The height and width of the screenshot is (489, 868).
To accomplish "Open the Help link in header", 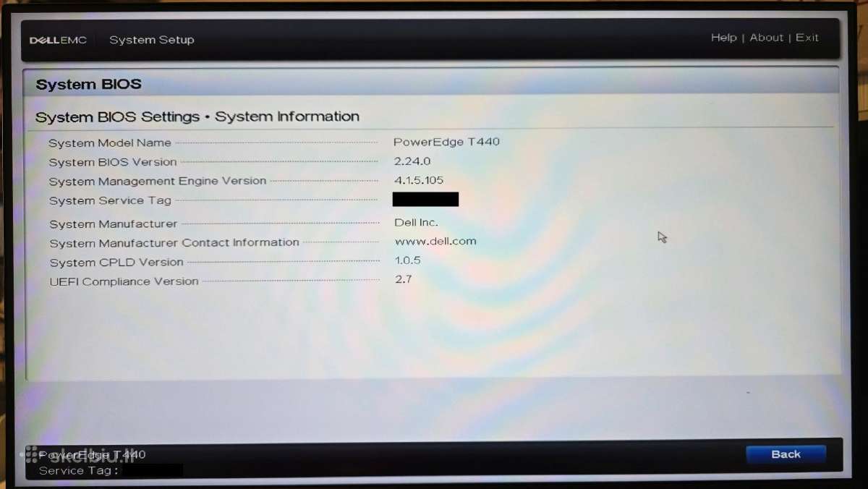I will [x=723, y=38].
